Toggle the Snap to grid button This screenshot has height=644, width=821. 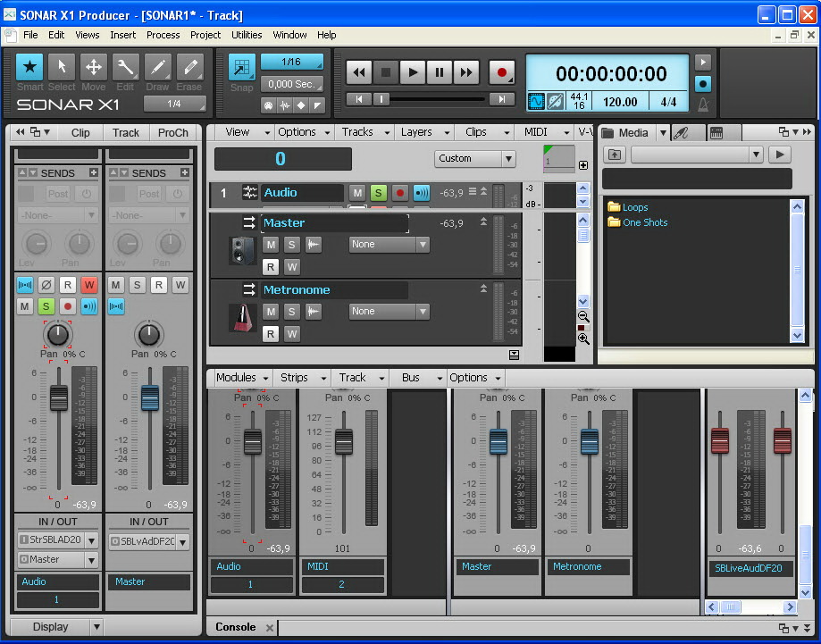(x=241, y=67)
